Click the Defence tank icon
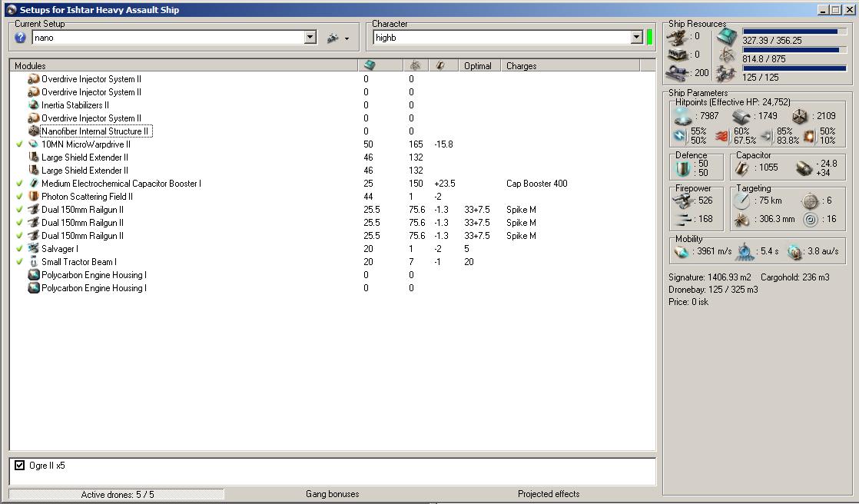Viewport: 859px width, 504px height. [682, 168]
